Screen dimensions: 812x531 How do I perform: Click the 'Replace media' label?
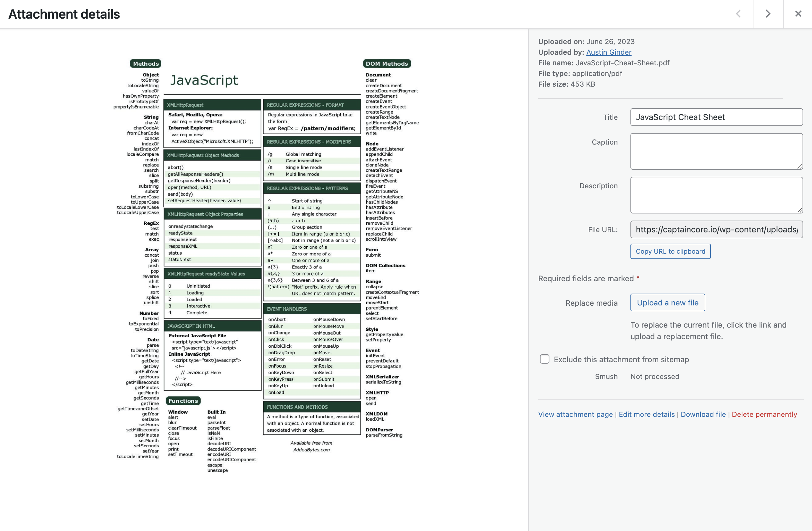coord(591,303)
